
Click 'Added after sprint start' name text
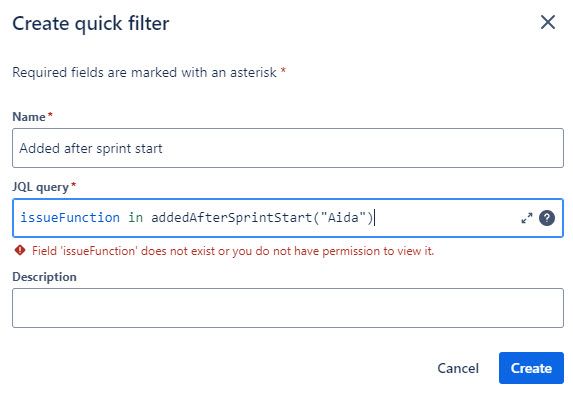(91, 148)
